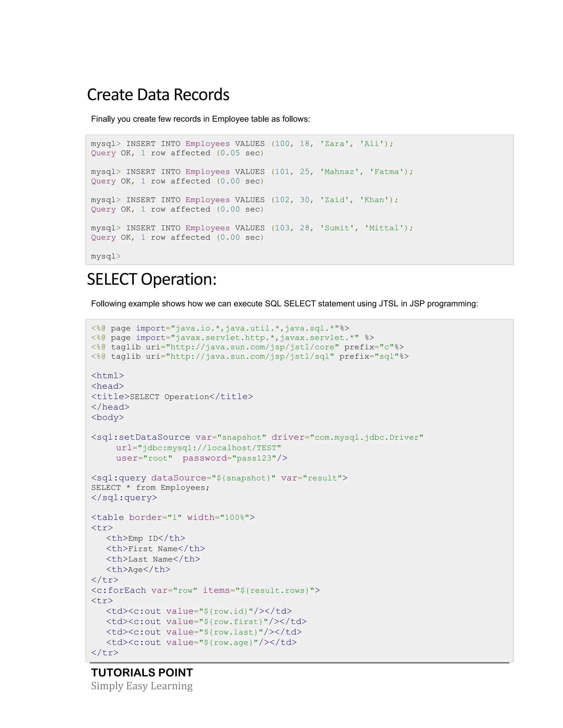
Task: Click the 'Create Data Records' heading
Action: click(158, 95)
